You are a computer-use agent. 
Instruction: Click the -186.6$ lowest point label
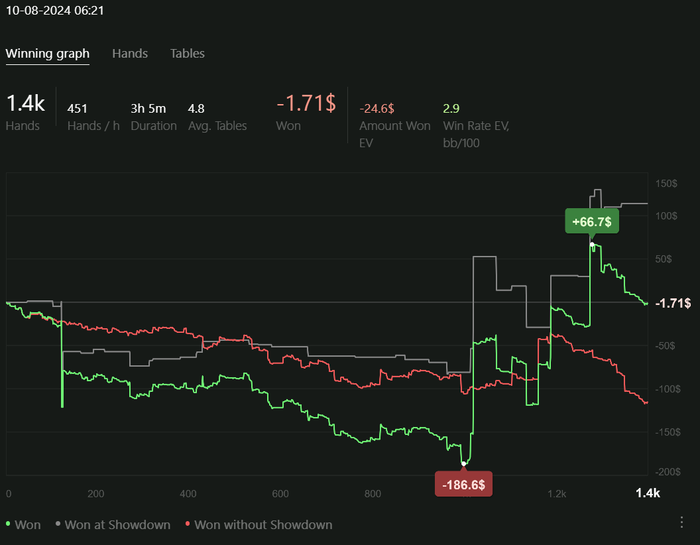(463, 485)
